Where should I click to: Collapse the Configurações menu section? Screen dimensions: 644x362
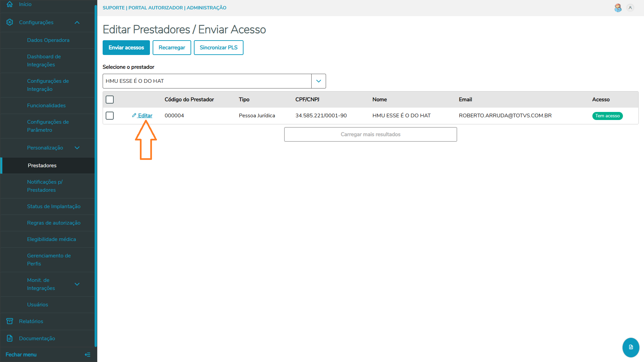(77, 22)
